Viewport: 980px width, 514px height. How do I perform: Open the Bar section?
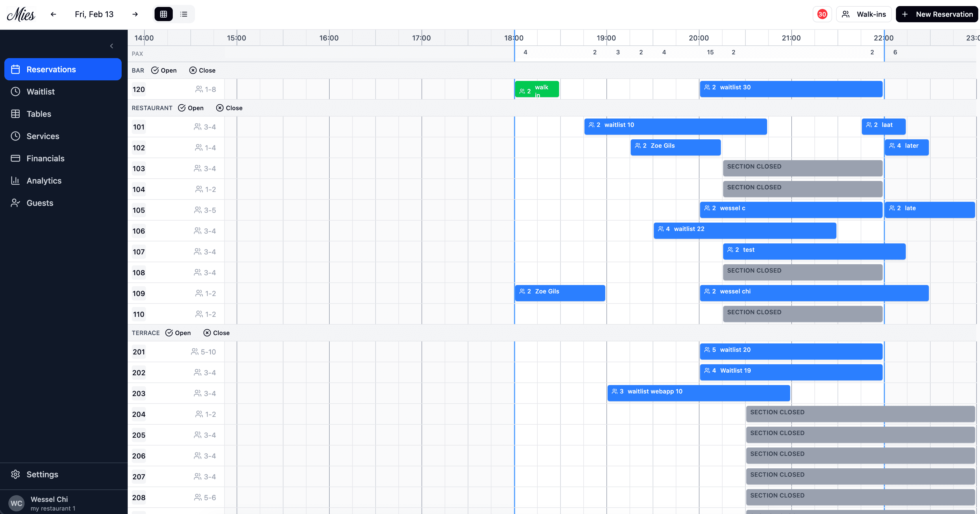tap(164, 71)
